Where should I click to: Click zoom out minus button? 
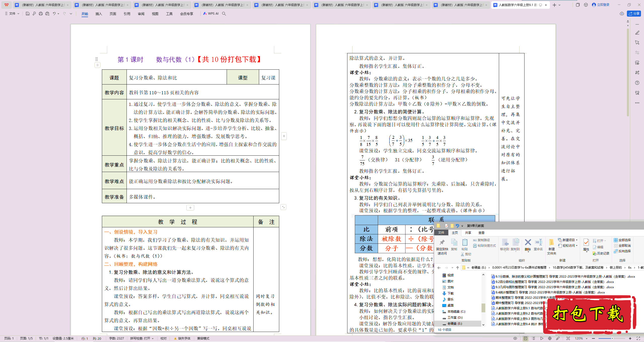tap(593, 338)
